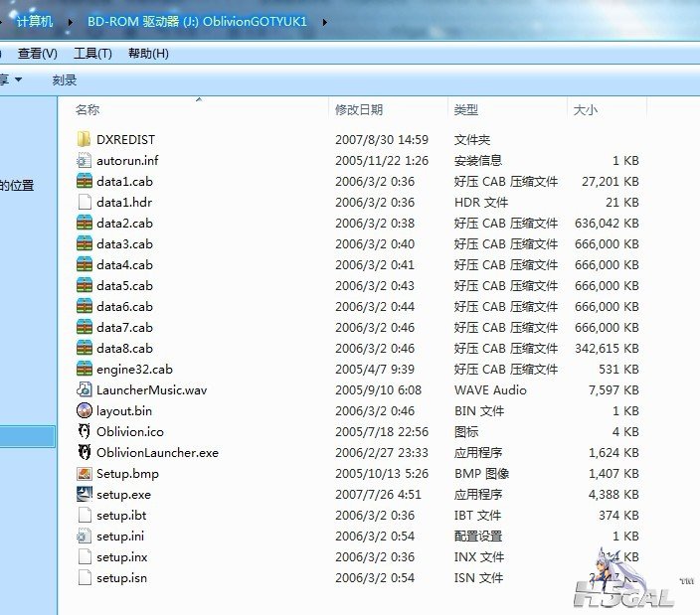The image size is (700, 615).
Task: Click size 342,615 KB of data8.cab
Action: tap(607, 349)
